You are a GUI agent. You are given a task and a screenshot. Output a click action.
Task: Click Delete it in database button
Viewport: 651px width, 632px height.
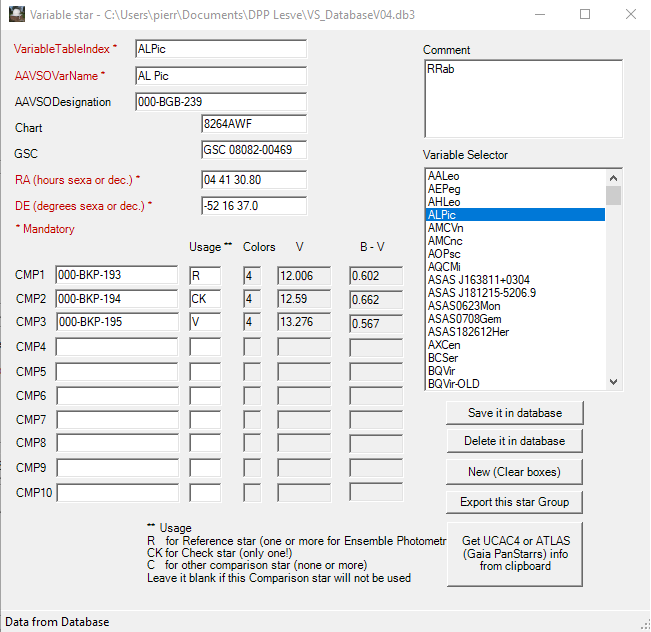point(514,441)
